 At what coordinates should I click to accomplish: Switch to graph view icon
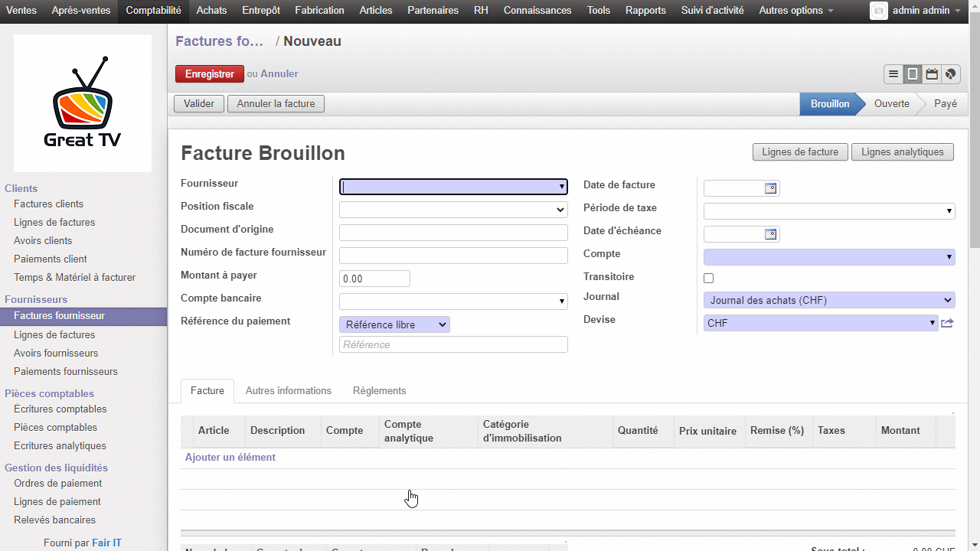tap(950, 74)
